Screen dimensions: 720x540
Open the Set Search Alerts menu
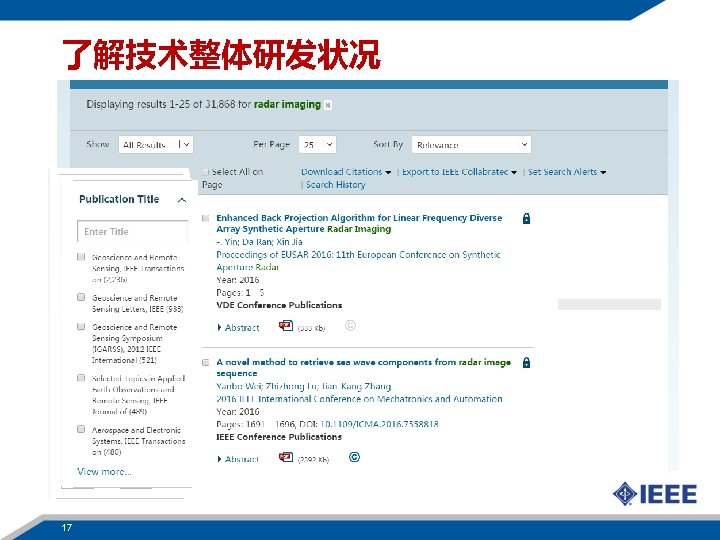(x=567, y=172)
